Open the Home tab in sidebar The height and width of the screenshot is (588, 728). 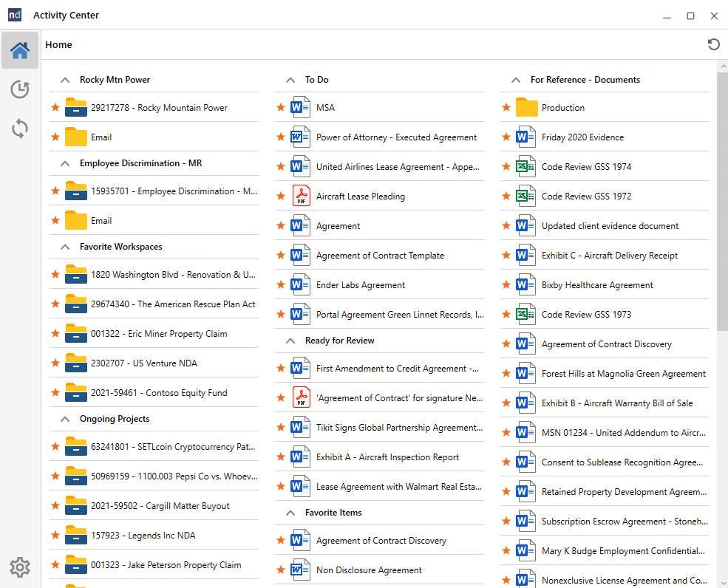coord(20,50)
